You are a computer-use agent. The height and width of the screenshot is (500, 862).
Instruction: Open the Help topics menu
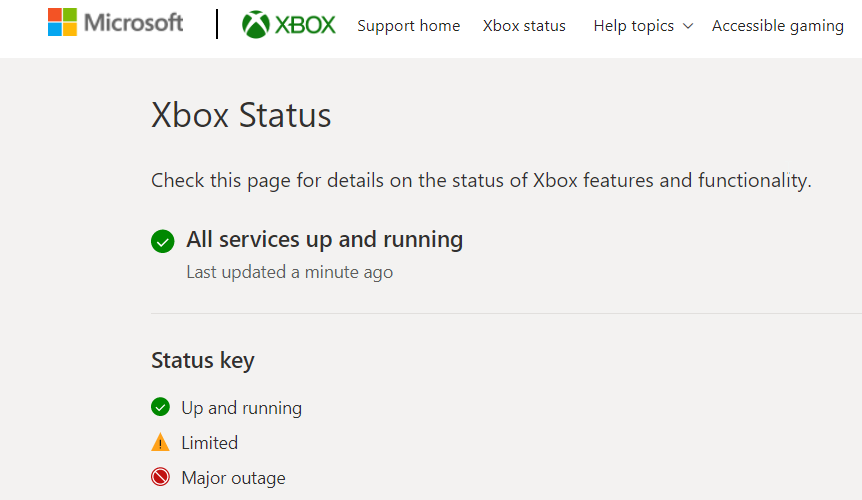click(x=634, y=26)
